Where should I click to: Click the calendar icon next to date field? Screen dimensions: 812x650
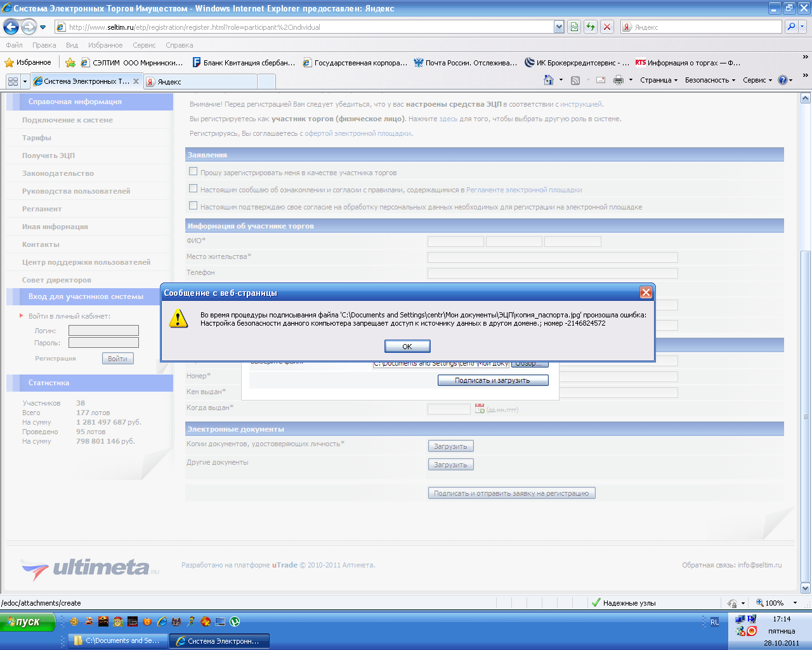(480, 409)
